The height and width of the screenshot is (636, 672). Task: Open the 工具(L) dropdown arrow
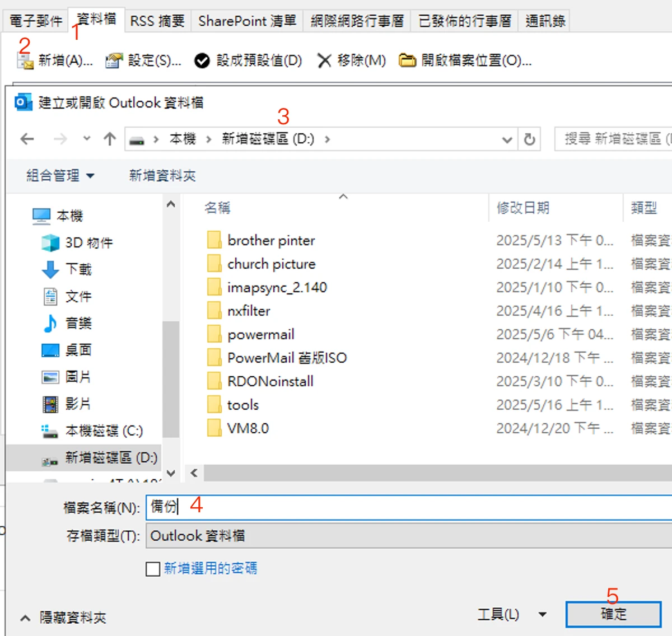pos(542,615)
